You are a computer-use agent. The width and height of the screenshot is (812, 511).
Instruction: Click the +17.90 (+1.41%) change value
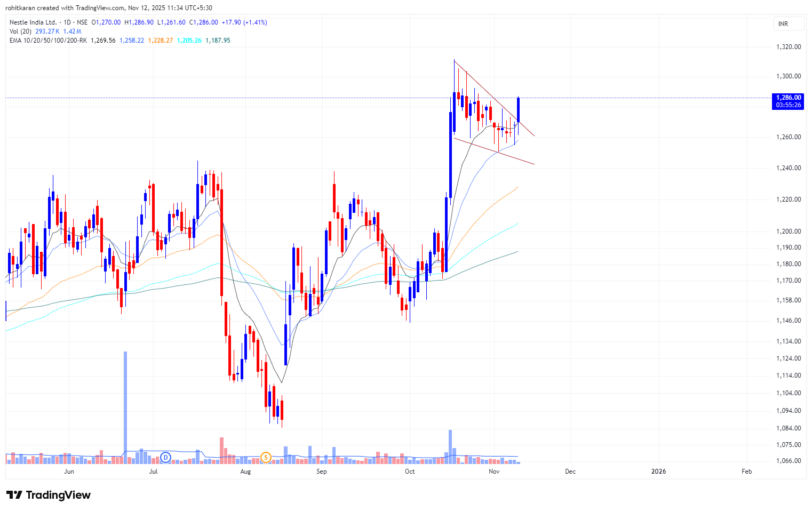point(244,22)
